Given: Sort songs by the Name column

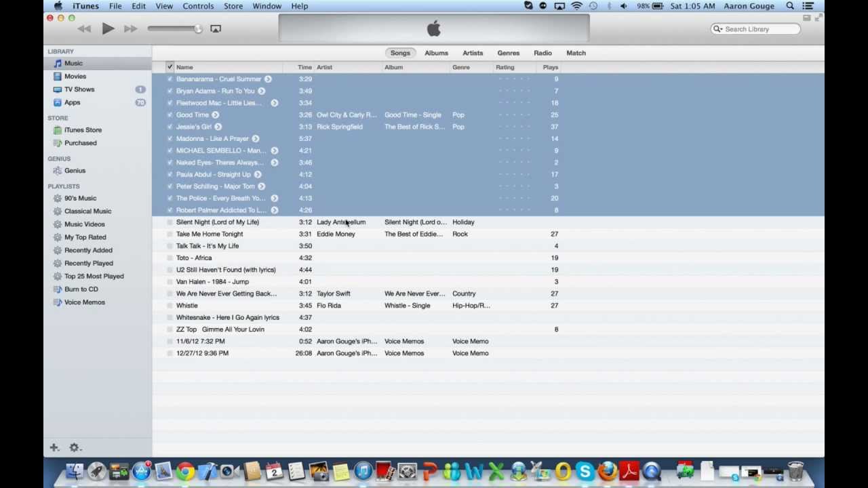Looking at the screenshot, I should click(x=229, y=67).
